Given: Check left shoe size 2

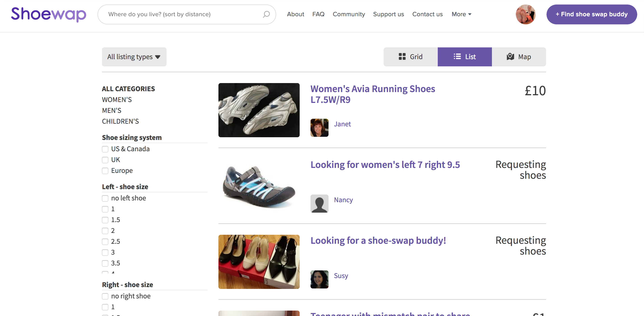Looking at the screenshot, I should [105, 231].
